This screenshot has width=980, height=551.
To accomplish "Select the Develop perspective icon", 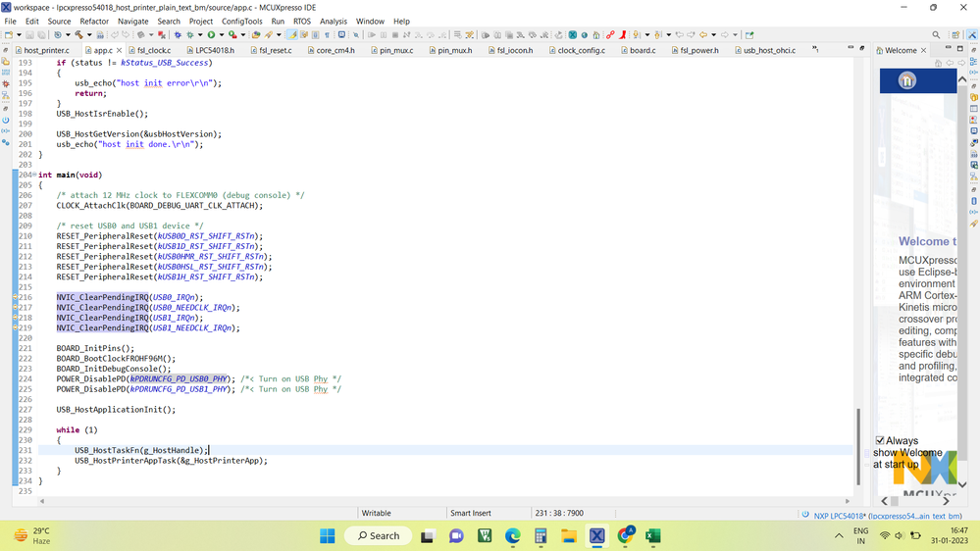I will click(972, 35).
